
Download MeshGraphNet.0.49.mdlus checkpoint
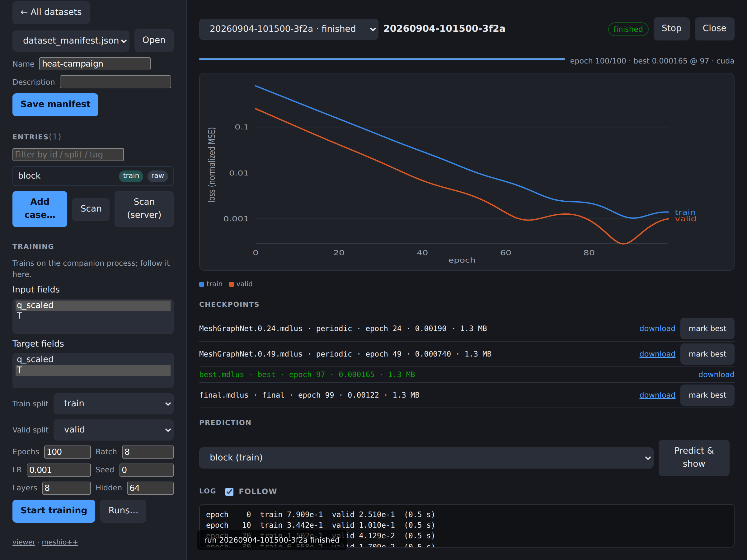[x=657, y=354]
